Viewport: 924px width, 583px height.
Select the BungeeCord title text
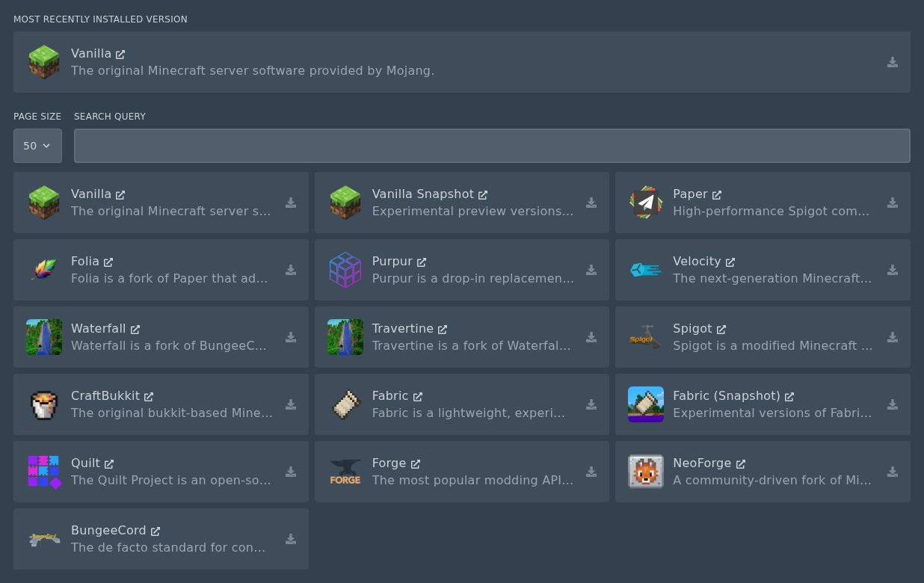[x=108, y=531]
